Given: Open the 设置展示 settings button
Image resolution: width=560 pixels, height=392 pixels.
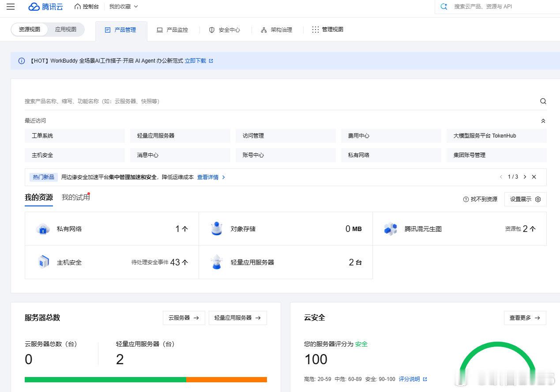Looking at the screenshot, I should (x=526, y=199).
